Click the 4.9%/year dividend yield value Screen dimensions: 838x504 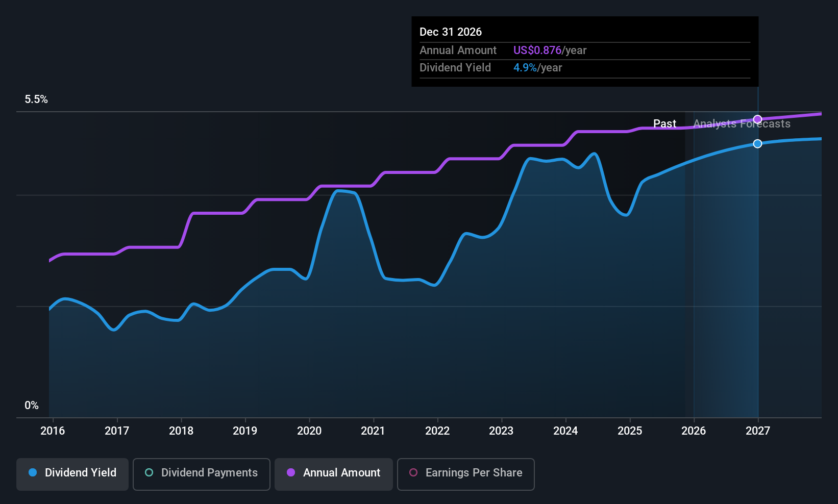pos(537,68)
